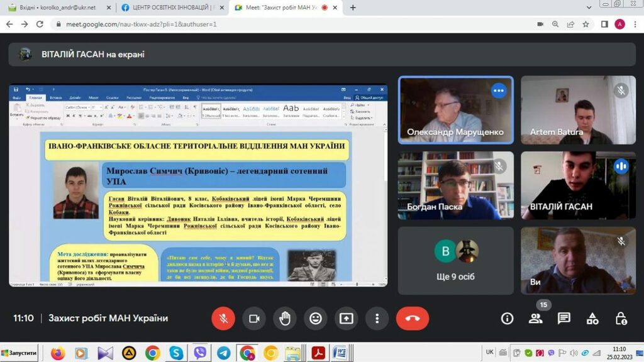Open the emoji reactions panel

316,318
